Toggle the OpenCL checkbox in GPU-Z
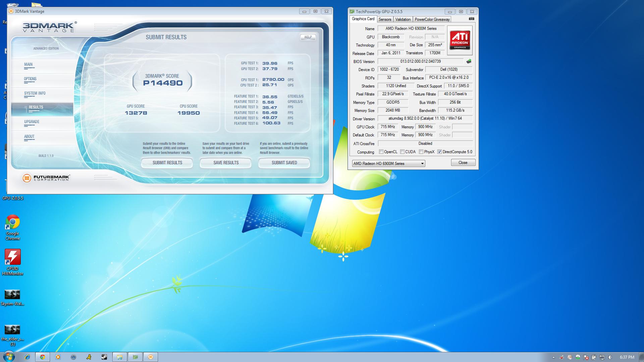The height and width of the screenshot is (362, 644). click(381, 152)
